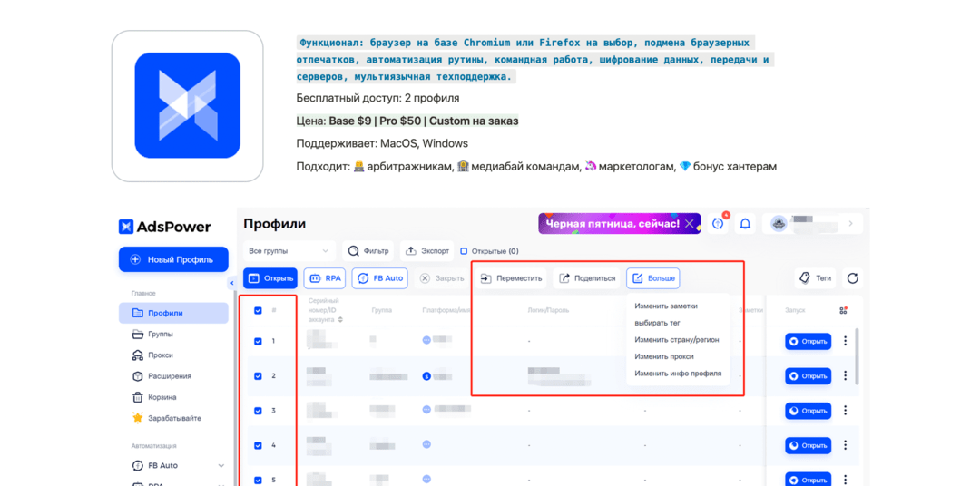Open the Больше dropdown button
The height and width of the screenshot is (486, 980).
coord(653,278)
